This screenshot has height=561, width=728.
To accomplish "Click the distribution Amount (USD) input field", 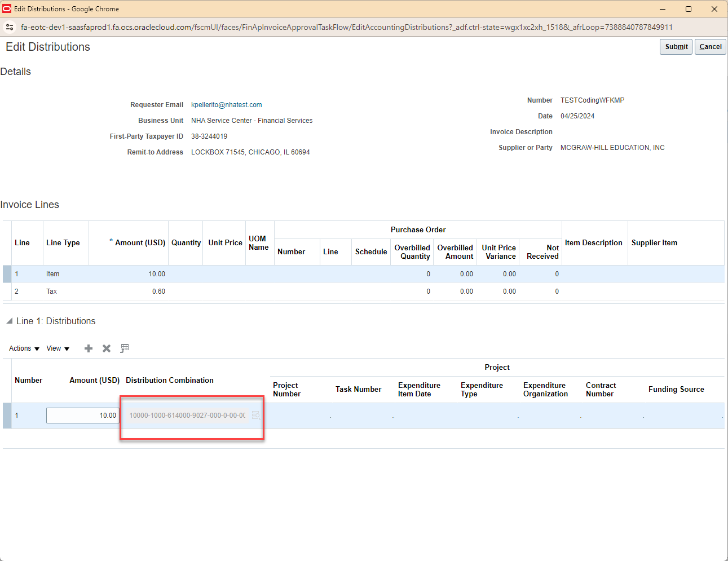I will click(x=82, y=416).
